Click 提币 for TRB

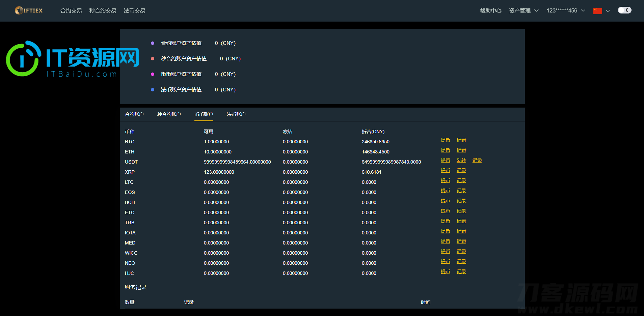(445, 221)
